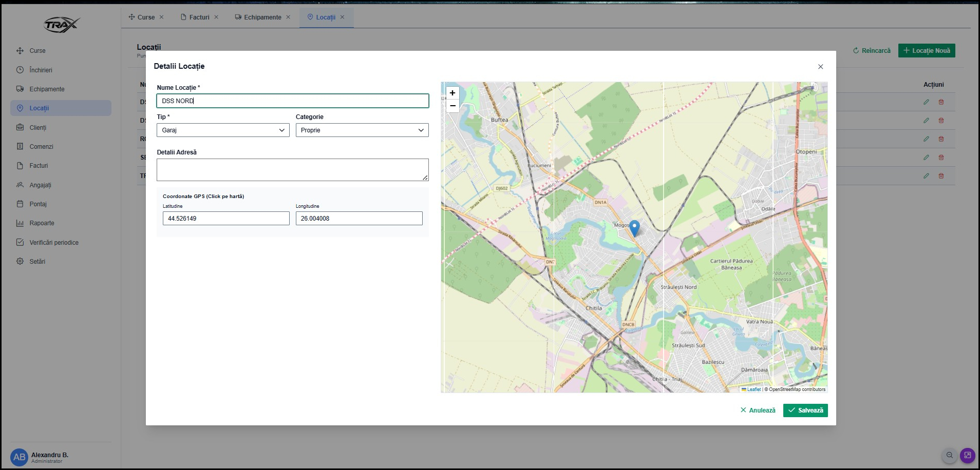This screenshot has height=470, width=980.
Task: Close the Curse tab
Action: click(161, 17)
